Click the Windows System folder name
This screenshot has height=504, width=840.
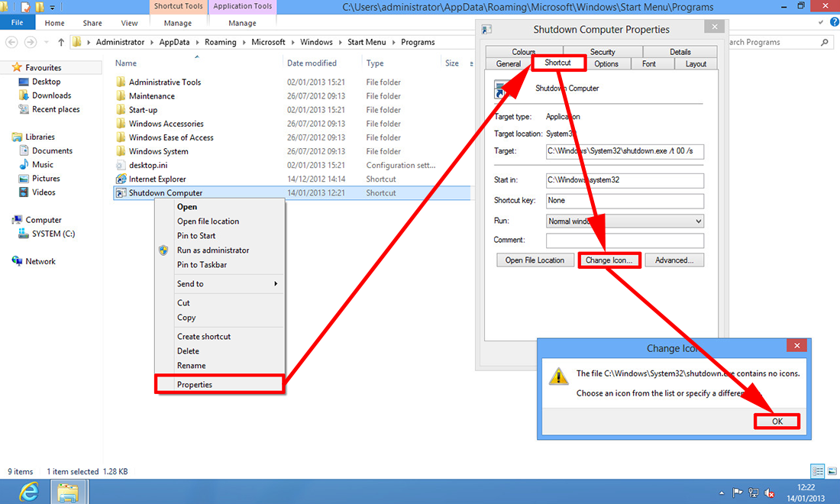[159, 151]
